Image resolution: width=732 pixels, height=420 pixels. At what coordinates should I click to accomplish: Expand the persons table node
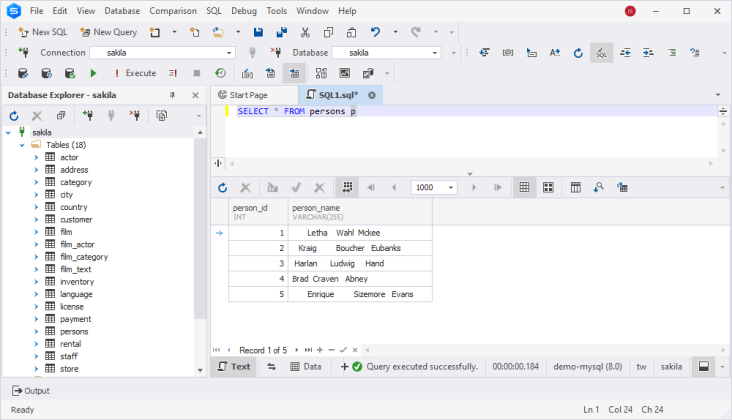click(36, 331)
